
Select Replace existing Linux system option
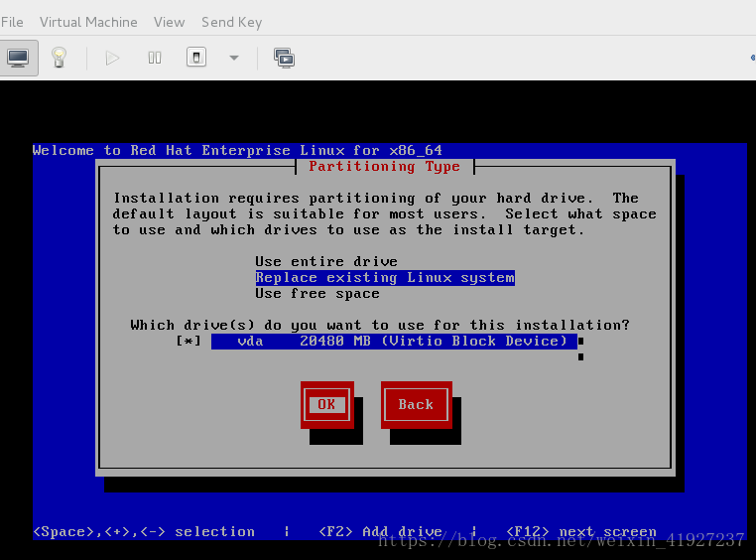(385, 278)
